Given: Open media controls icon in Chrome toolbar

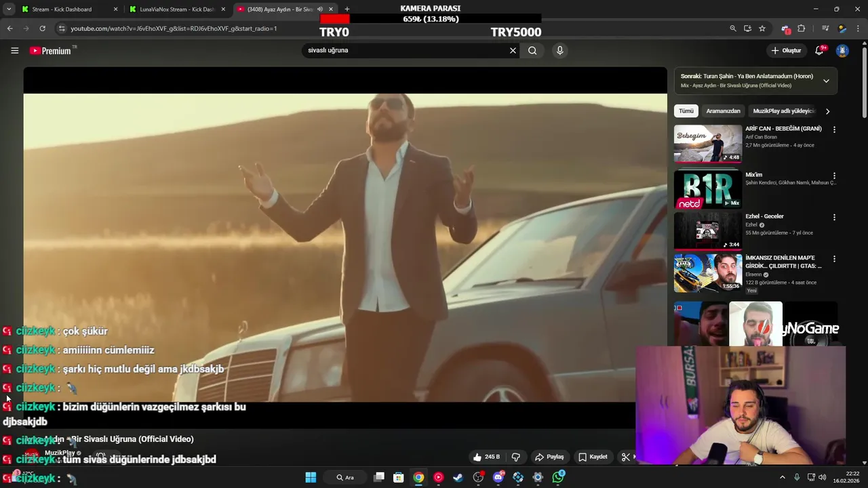Looking at the screenshot, I should (x=825, y=28).
